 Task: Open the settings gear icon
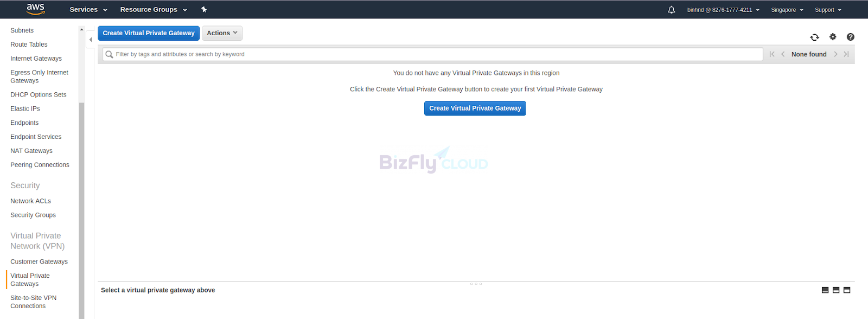click(833, 37)
